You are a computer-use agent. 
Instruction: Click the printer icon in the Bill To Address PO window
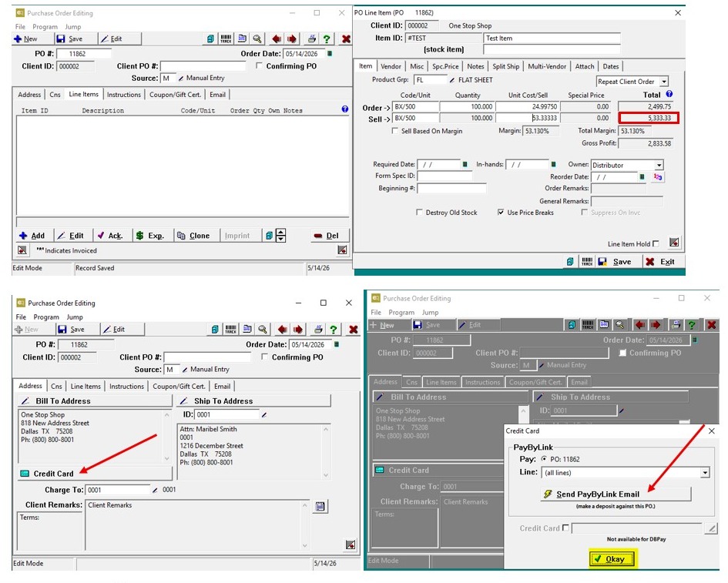(x=318, y=330)
